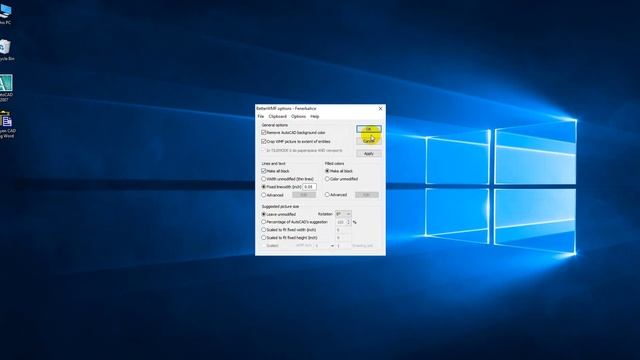Click the Apply button
Image resolution: width=640 pixels, height=360 pixels.
pyautogui.click(x=369, y=154)
